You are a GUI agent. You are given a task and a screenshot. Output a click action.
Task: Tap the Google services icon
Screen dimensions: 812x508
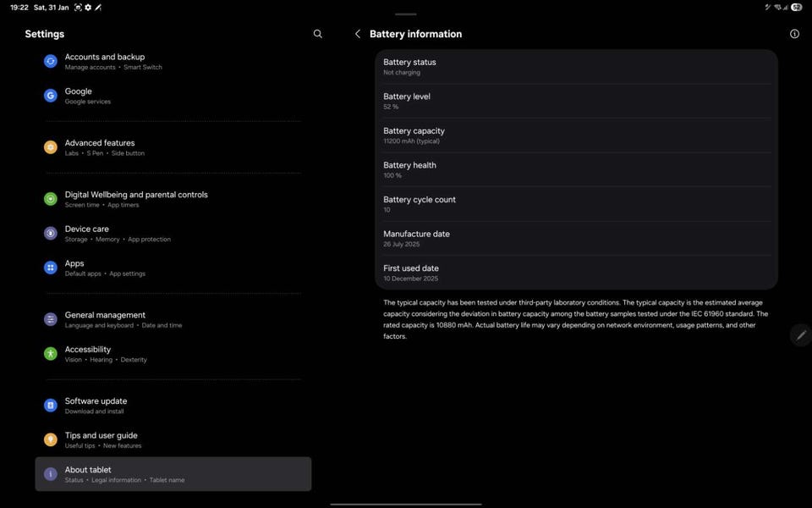click(x=51, y=96)
